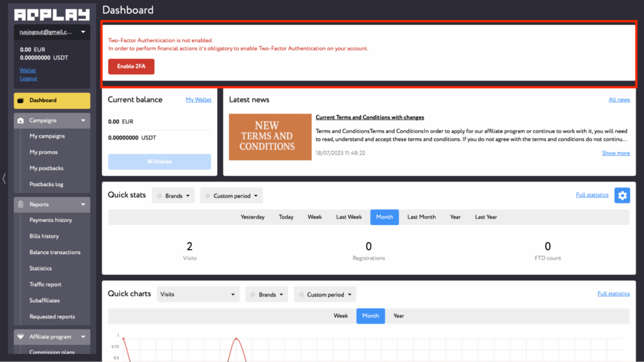The image size is (644, 362).
Task: Open the account email dropdown
Action: click(82, 31)
